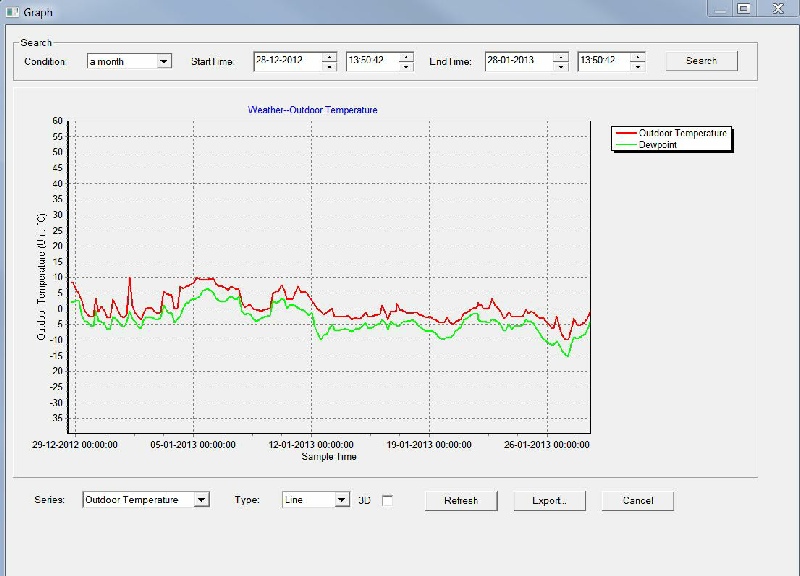Click the Graph window icon in title bar
Viewport: 800px width, 576px height.
pyautogui.click(x=12, y=11)
